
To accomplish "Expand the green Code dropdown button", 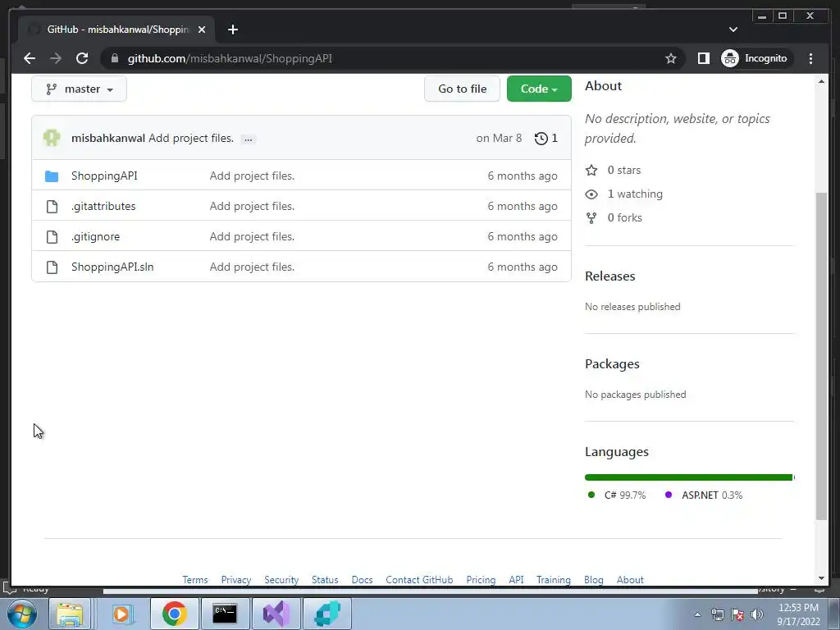I will 539,89.
